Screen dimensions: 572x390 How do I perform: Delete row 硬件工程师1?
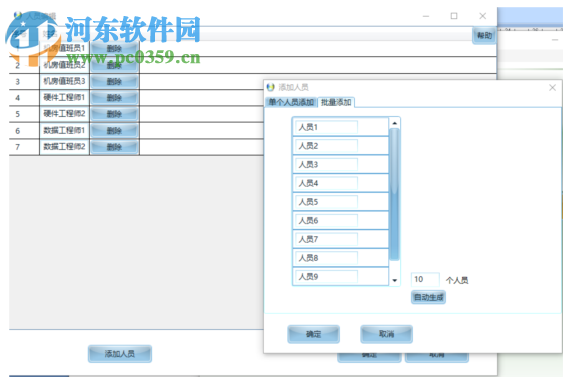coord(114,98)
